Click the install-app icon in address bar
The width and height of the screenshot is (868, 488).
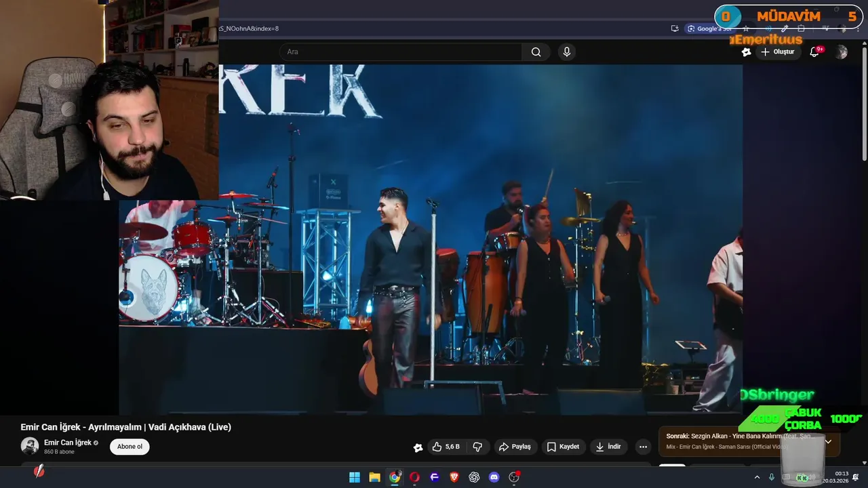point(675,28)
